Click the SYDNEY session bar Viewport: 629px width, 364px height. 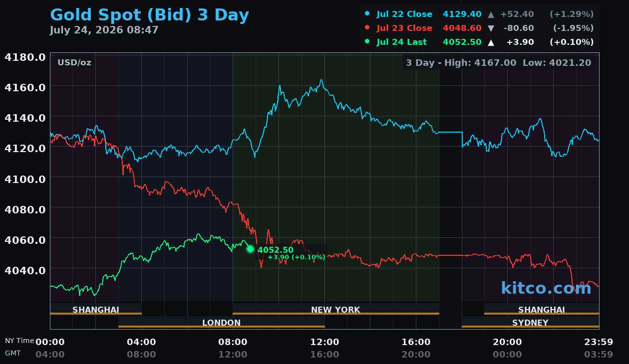point(530,322)
